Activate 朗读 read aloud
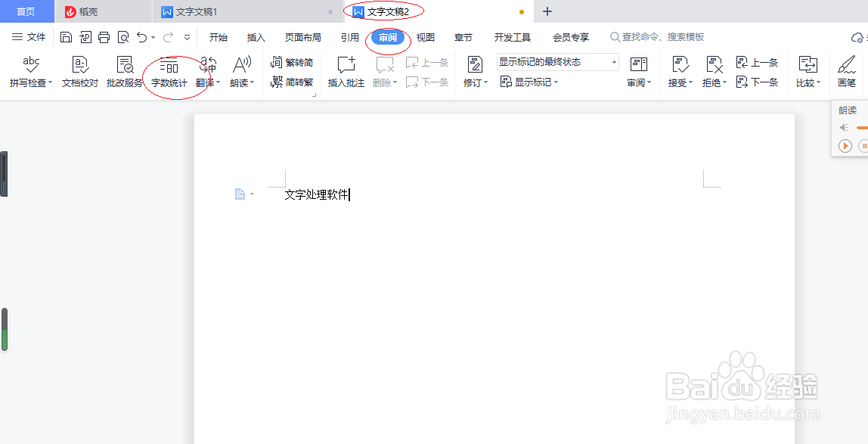Viewport: 868px width, 444px height. 239,72
